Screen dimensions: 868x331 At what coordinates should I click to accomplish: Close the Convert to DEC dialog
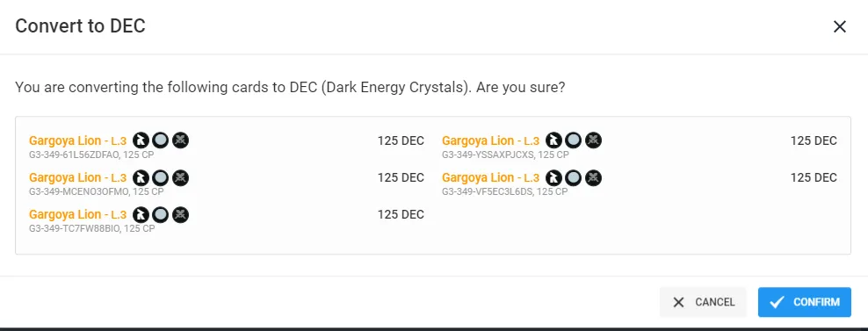click(840, 26)
